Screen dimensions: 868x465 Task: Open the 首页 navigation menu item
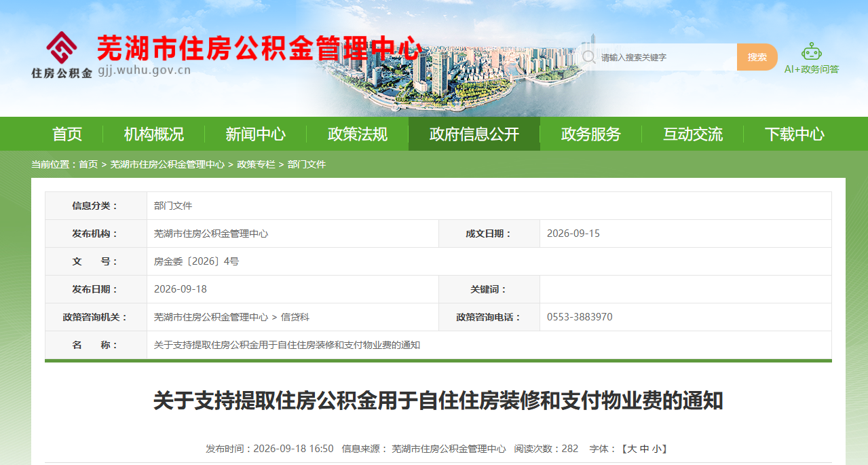(67, 134)
